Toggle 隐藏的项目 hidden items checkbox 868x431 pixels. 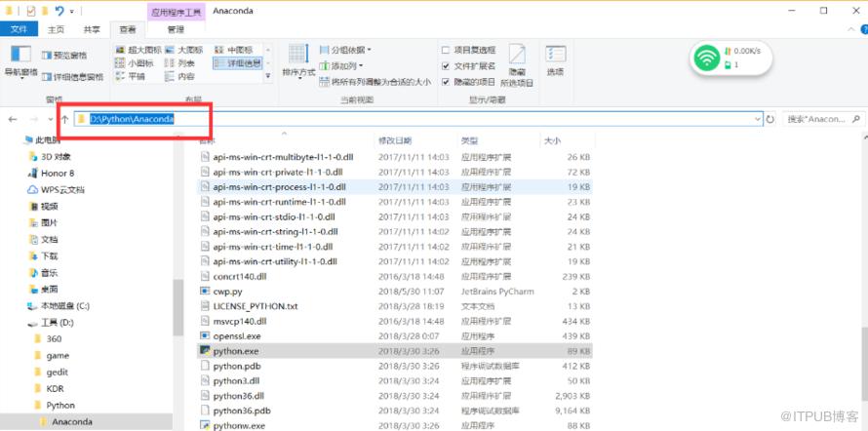[x=446, y=82]
